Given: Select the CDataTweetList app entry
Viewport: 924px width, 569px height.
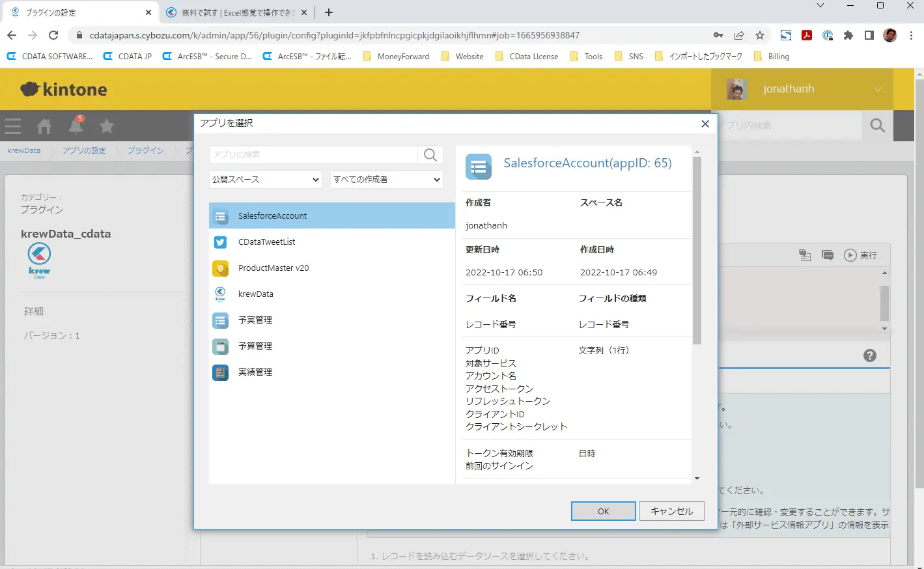Looking at the screenshot, I should tap(332, 242).
